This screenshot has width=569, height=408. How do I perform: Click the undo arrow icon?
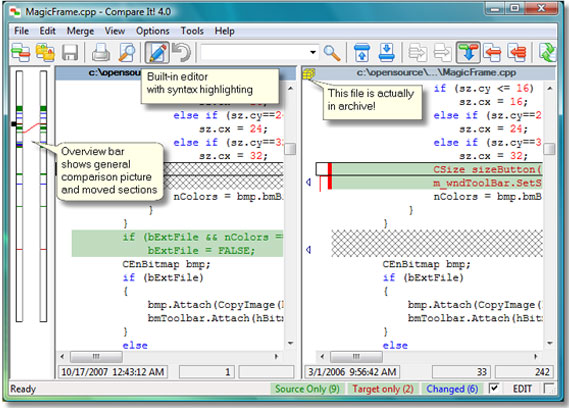[181, 53]
